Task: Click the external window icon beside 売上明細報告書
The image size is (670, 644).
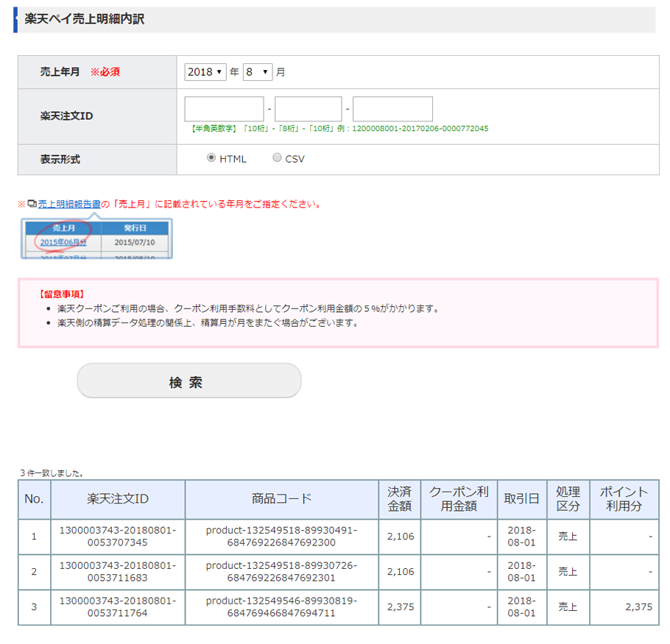Action: (32, 204)
